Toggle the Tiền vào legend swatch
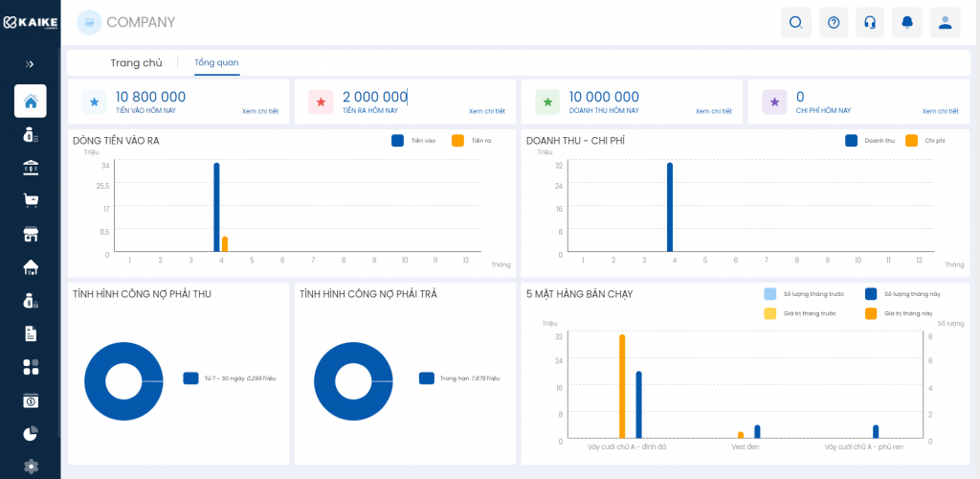Screen dimensions: 980x479 397,141
